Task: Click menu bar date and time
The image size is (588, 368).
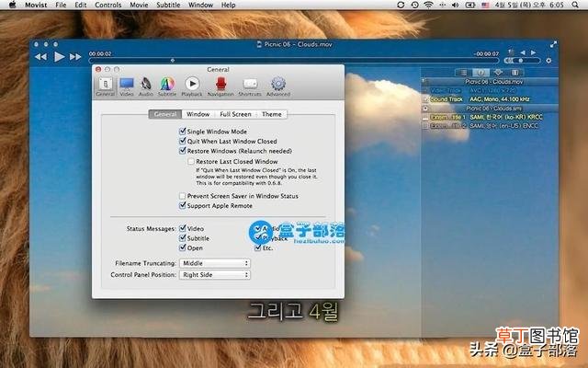Action: tap(529, 5)
